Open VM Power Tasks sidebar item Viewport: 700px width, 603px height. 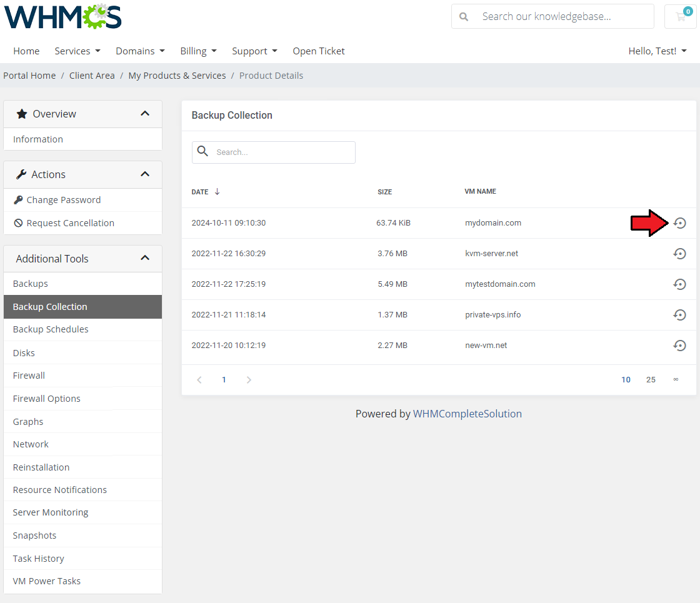click(82, 581)
